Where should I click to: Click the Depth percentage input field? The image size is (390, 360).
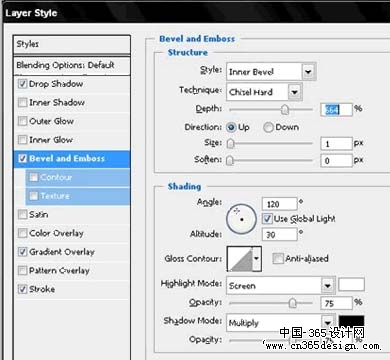[336, 110]
